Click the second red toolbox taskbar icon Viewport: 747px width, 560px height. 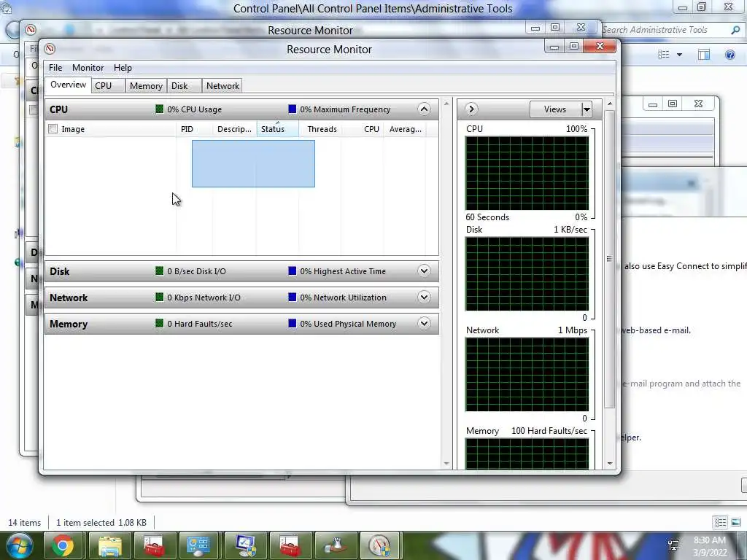290,545
